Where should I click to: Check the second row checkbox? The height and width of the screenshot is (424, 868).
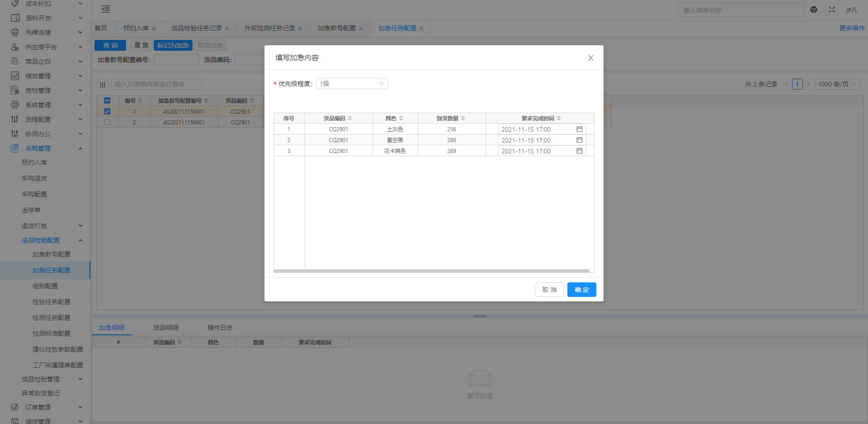[x=107, y=122]
